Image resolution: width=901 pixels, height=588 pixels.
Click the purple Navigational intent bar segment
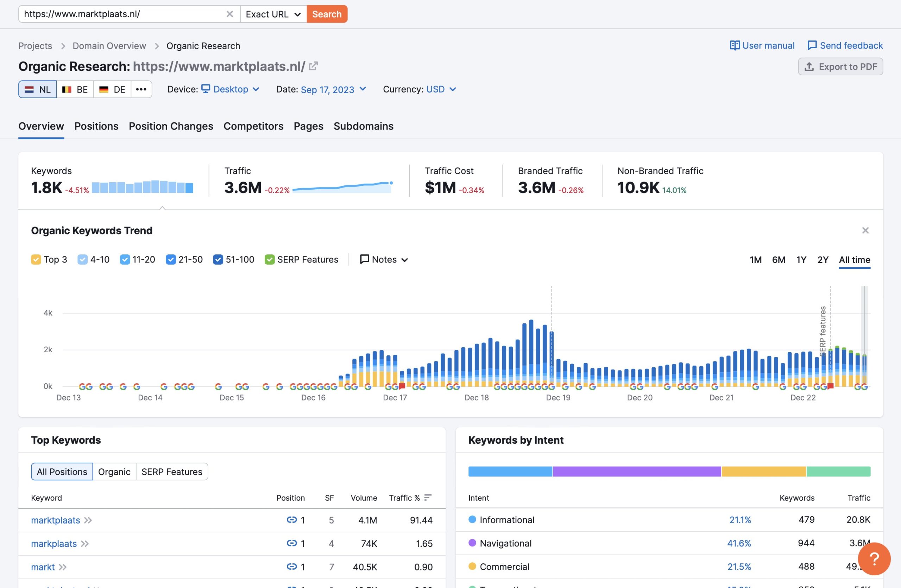(637, 472)
